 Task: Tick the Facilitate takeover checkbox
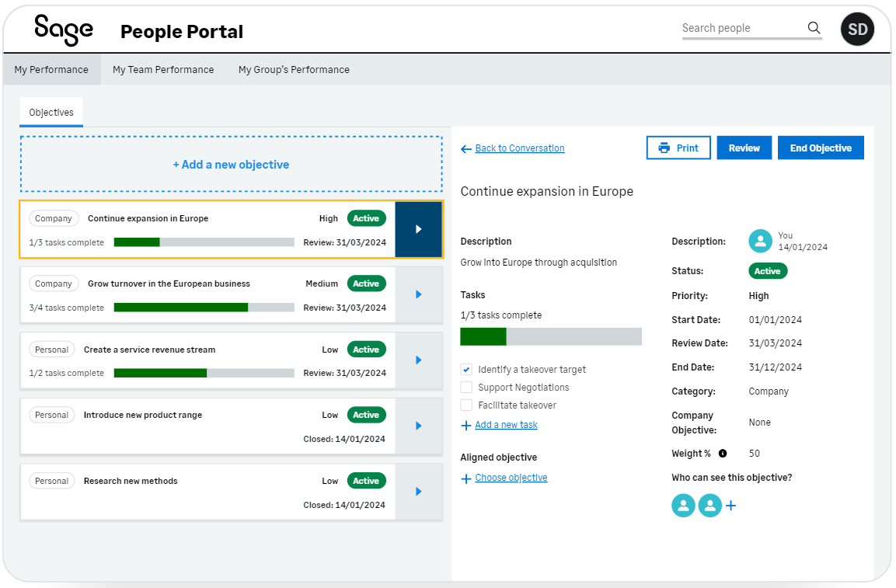(466, 405)
